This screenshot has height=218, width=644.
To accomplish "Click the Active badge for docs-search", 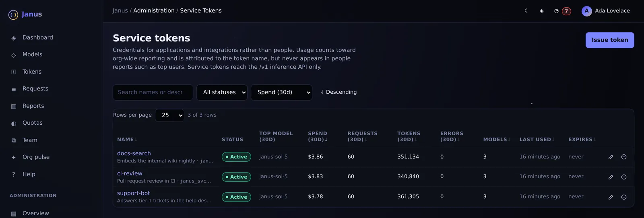I will tap(236, 157).
